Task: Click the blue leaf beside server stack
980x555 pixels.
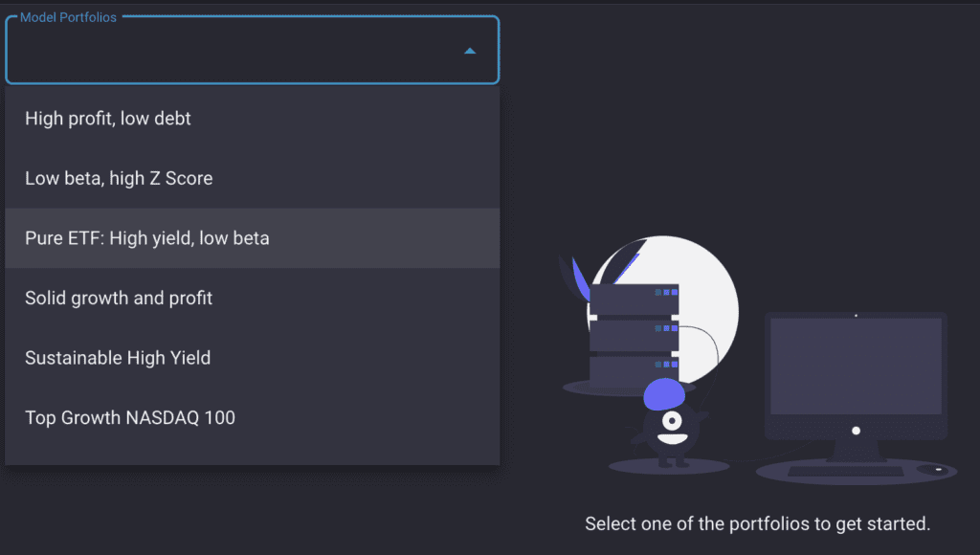Action: point(581,278)
